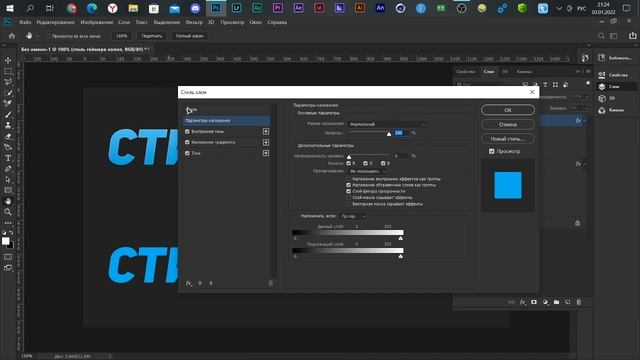Select the Healing Brush tool
The image size is (640, 360).
(8, 104)
